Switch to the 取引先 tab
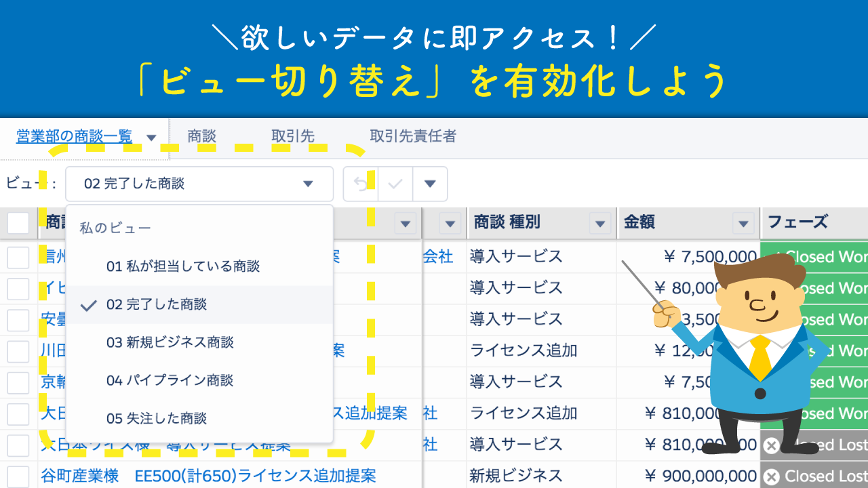The height and width of the screenshot is (488, 868). click(293, 136)
